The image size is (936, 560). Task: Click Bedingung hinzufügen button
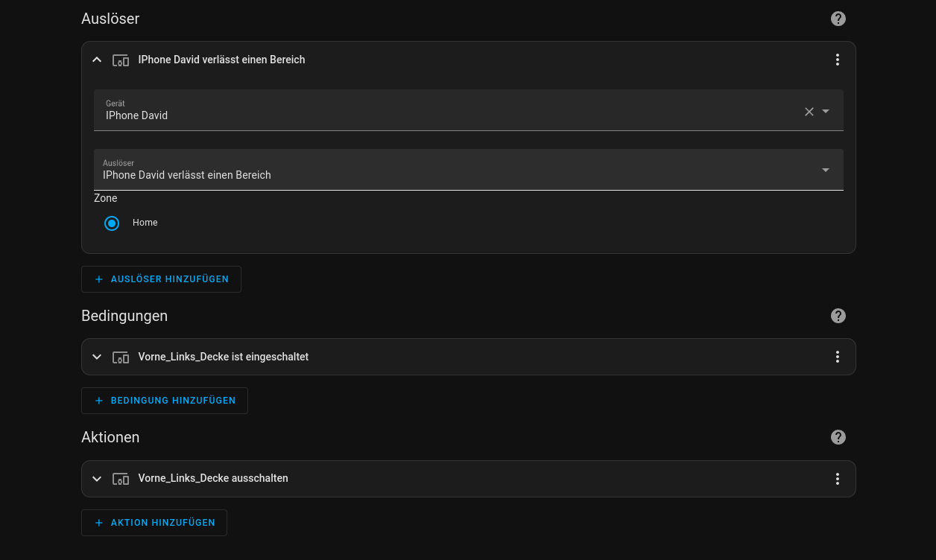coord(165,401)
